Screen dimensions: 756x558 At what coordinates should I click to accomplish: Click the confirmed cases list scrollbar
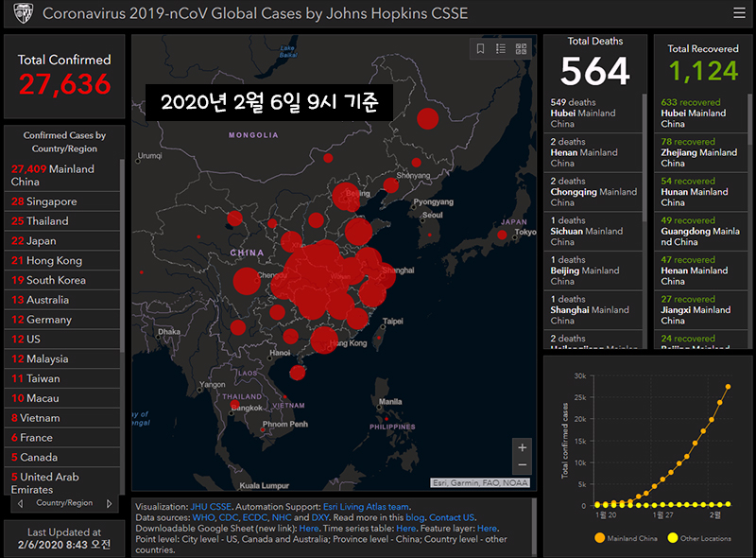tap(122, 256)
